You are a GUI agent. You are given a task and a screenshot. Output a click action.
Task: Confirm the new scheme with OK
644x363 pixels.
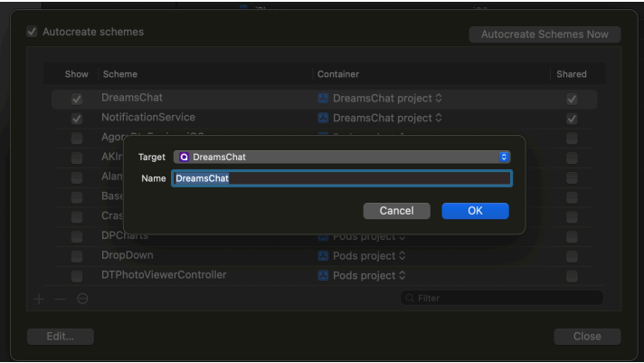click(475, 211)
